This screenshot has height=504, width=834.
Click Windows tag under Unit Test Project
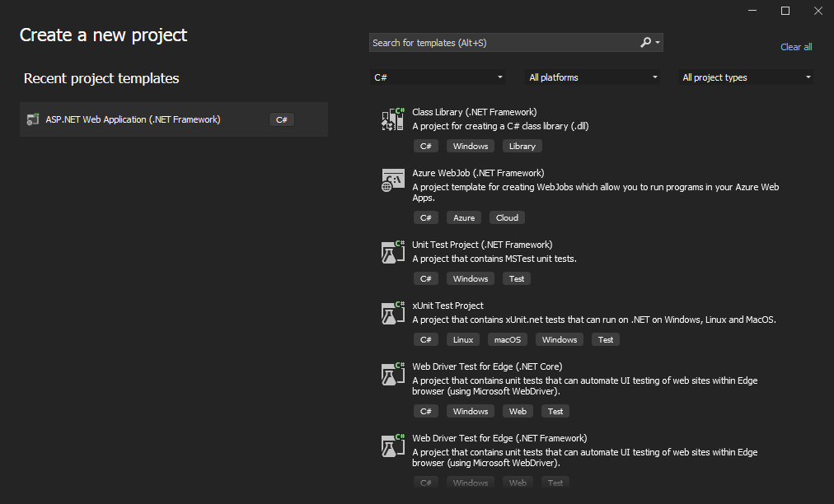coord(471,278)
